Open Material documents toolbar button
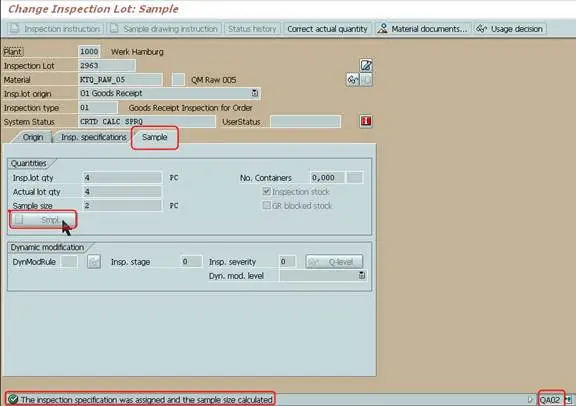Image resolution: width=576 pixels, height=406 pixels. [423, 29]
